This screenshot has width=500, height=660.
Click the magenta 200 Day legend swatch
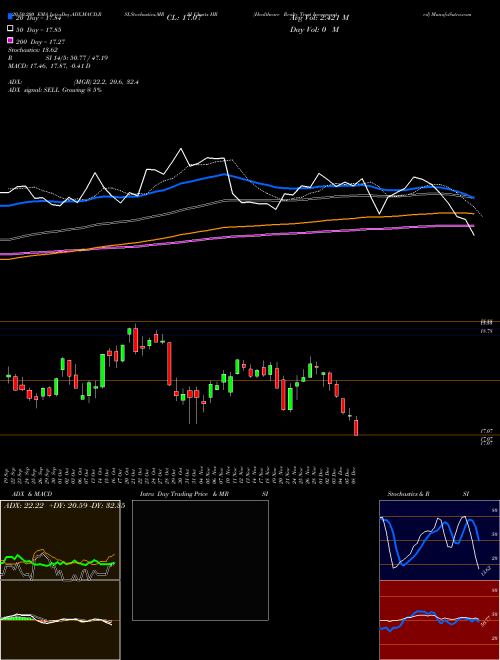coord(11,40)
